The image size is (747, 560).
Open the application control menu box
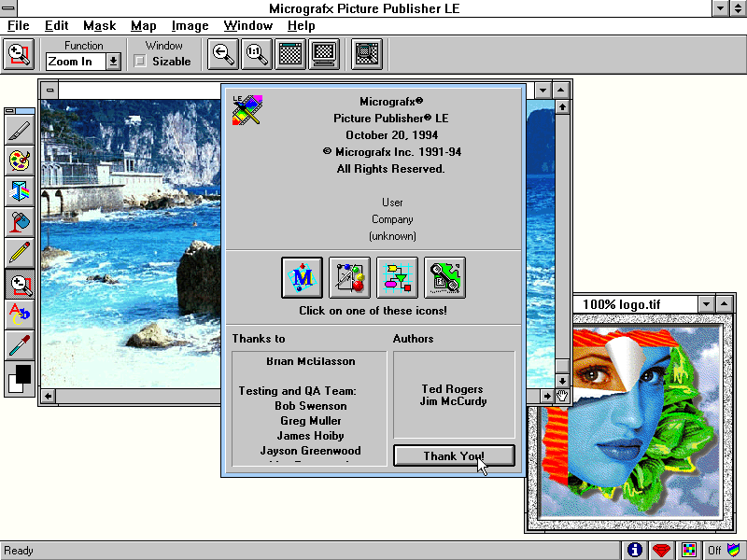click(x=8, y=7)
